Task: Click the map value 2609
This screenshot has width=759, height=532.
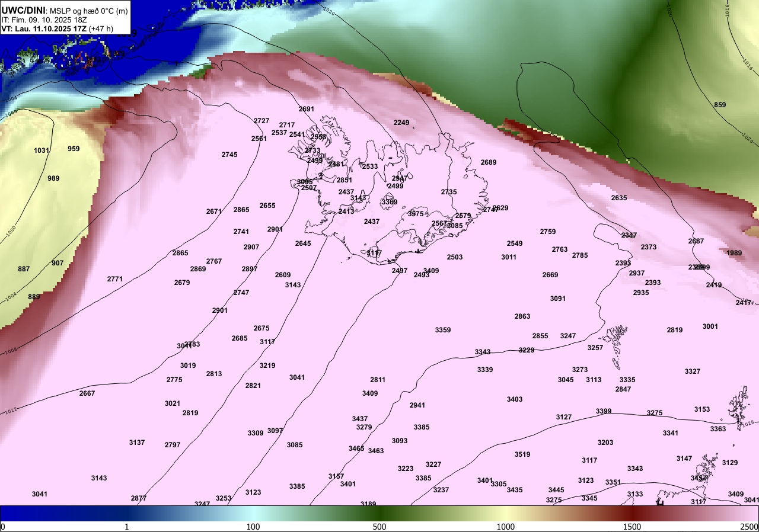Action: pos(283,275)
